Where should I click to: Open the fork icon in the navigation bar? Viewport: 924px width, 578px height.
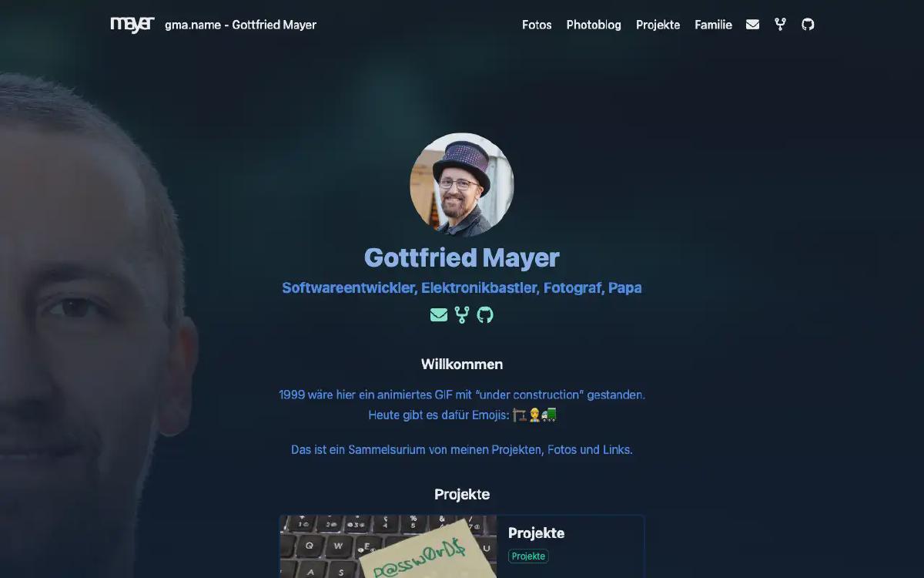click(780, 25)
